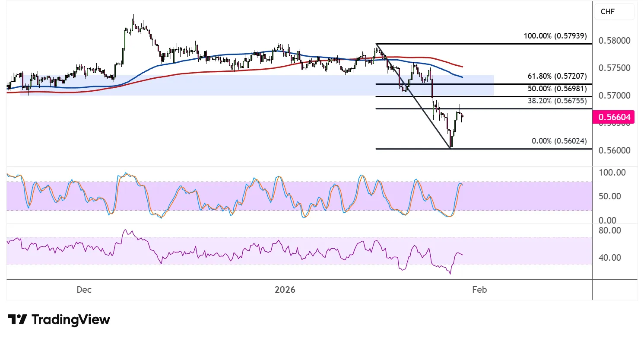644x339 pixels.
Task: Click the Dec label on time axis
Action: 84,290
